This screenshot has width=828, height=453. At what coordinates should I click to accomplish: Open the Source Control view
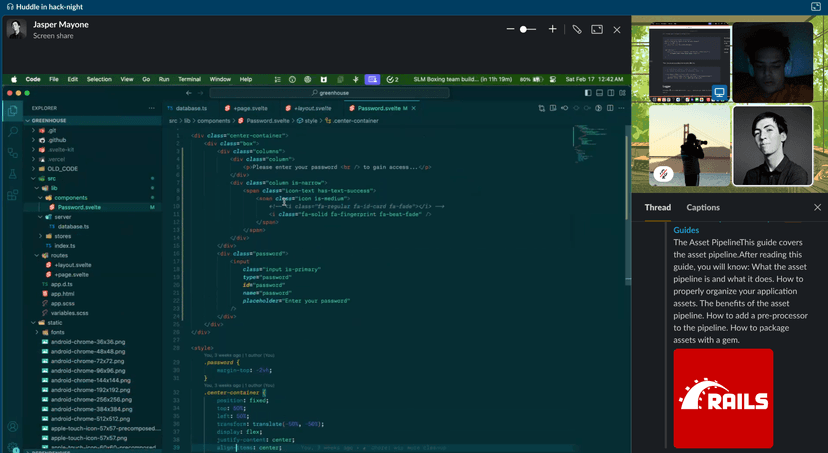click(13, 153)
